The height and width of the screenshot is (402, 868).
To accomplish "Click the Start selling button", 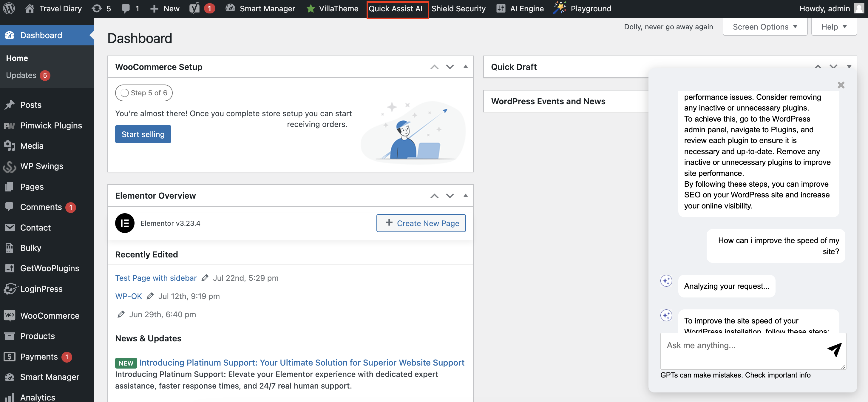I will coord(143,134).
